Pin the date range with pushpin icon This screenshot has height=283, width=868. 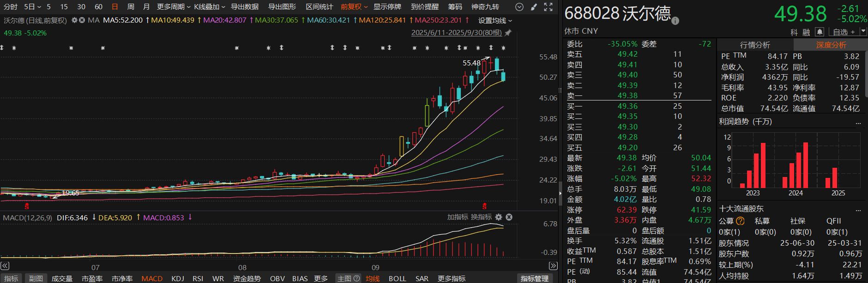click(508, 33)
